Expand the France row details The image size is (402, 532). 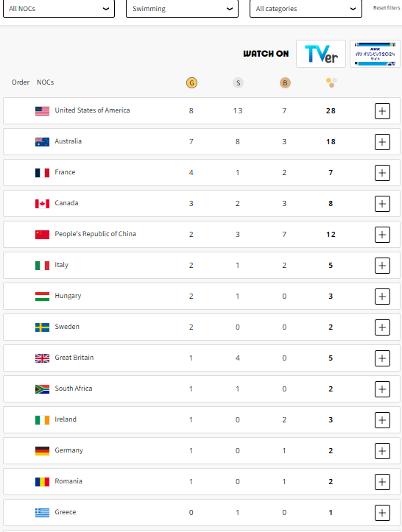point(382,173)
